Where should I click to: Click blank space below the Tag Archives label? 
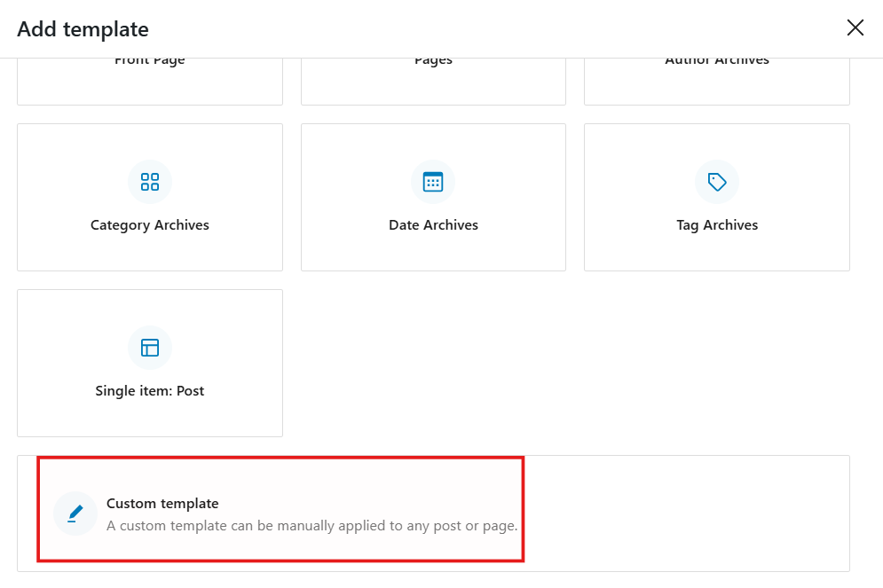click(x=717, y=252)
